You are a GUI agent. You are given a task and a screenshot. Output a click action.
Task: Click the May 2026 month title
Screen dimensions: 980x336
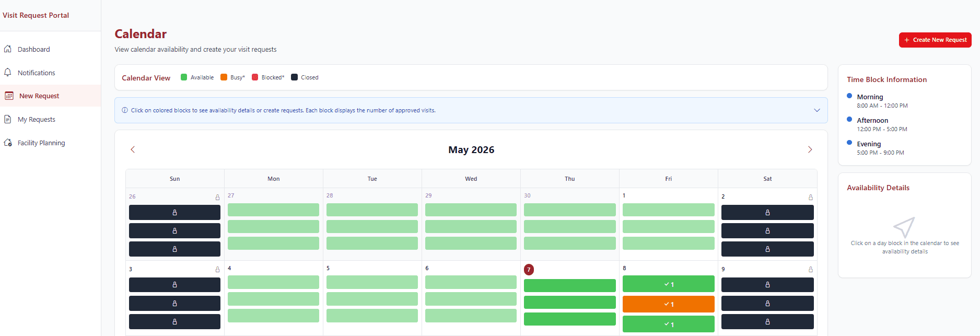471,150
